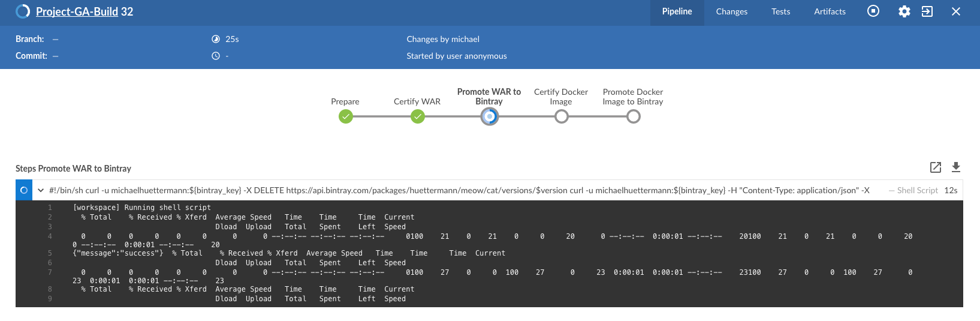Select the Certify Docker Image stage node
The image size is (980, 321).
561,116
